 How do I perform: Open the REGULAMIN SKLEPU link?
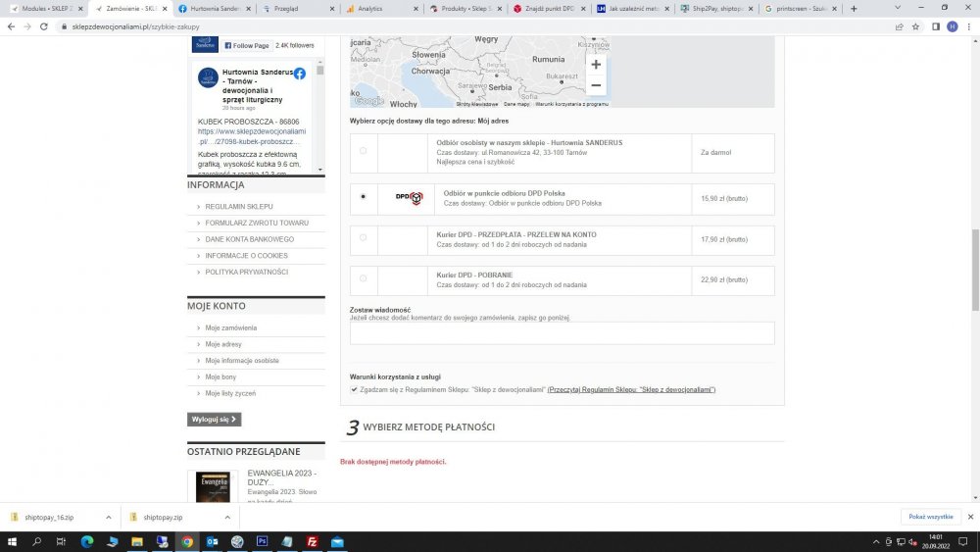click(239, 206)
